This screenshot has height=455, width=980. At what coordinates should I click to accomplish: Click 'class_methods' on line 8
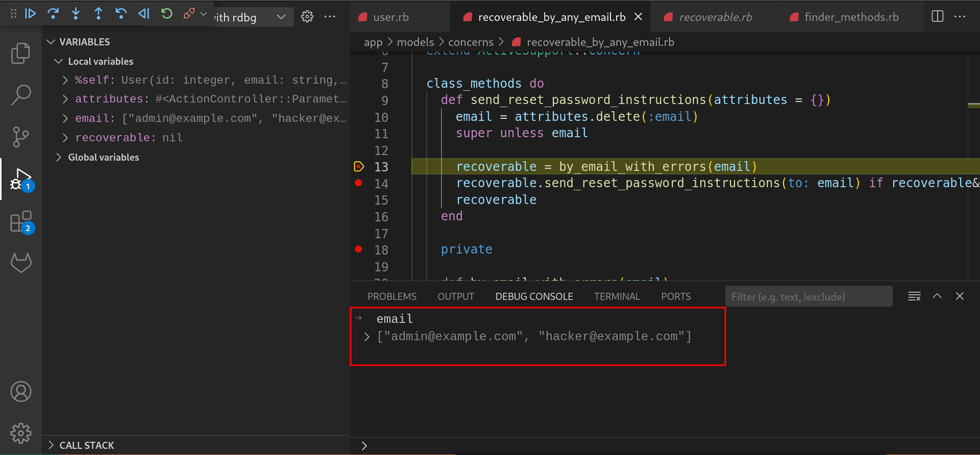[x=474, y=83]
